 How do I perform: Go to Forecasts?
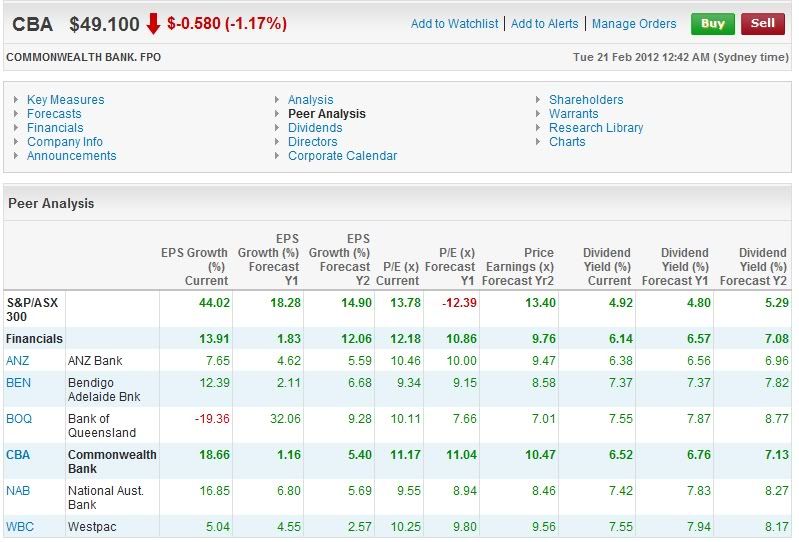tap(54, 114)
